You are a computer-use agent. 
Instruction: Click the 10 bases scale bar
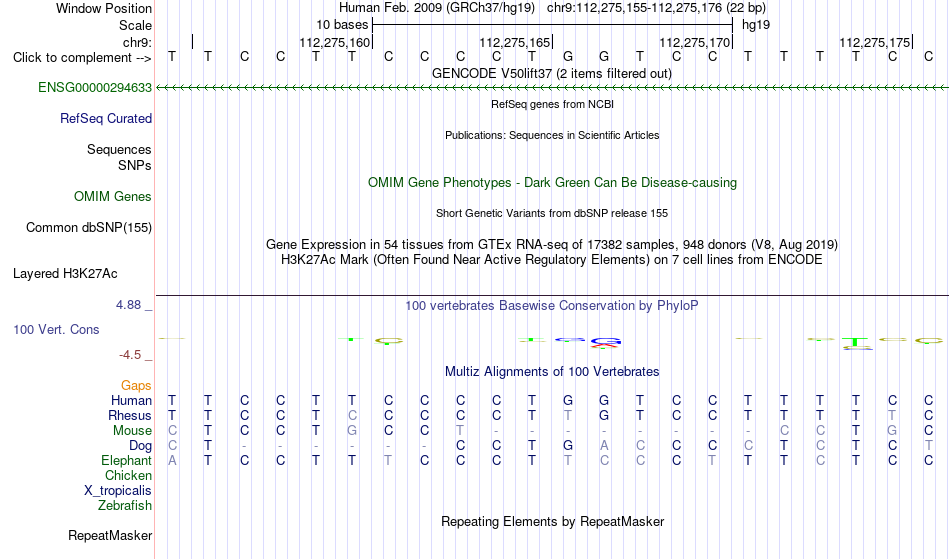[552, 25]
